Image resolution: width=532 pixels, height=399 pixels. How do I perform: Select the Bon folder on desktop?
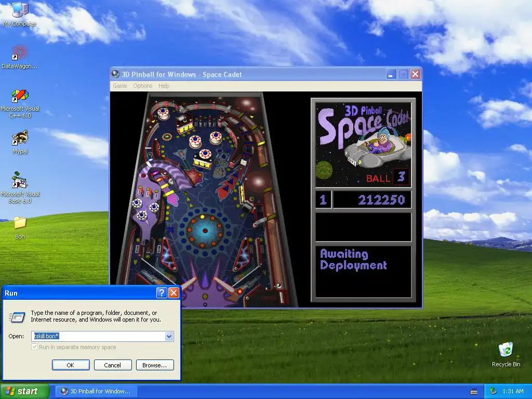[20, 228]
